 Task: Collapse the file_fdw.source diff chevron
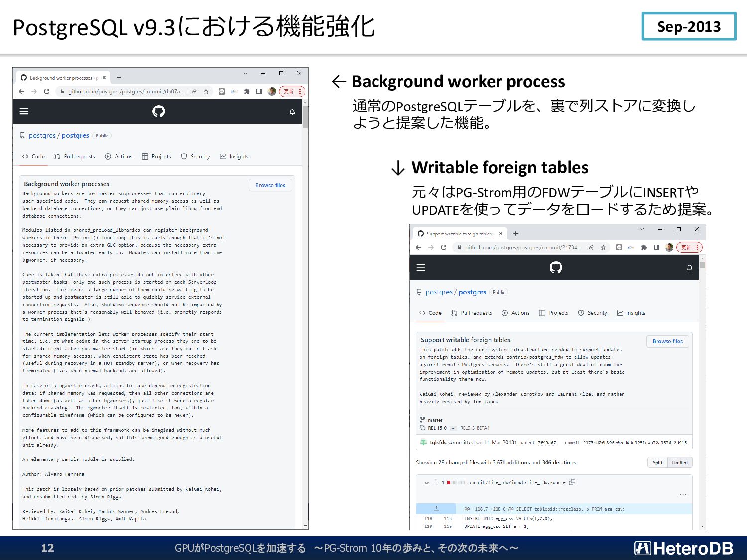(x=427, y=483)
